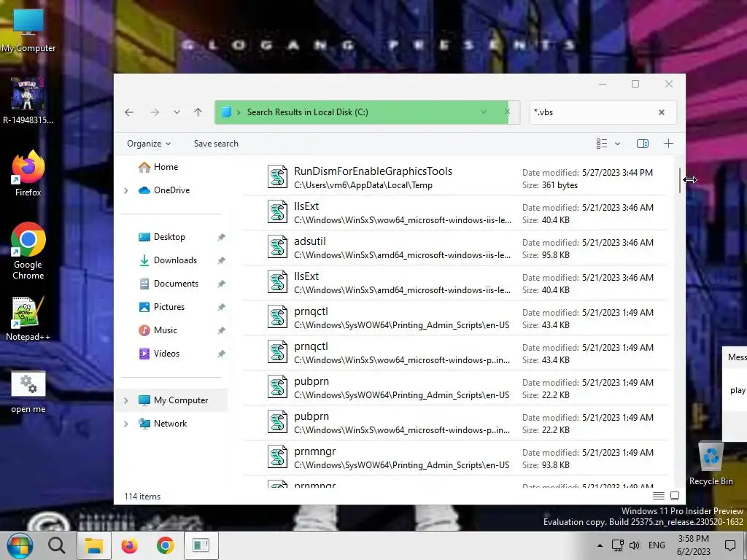This screenshot has width=747, height=560.
Task: Open view options dropdown arrow
Action: [x=617, y=144]
